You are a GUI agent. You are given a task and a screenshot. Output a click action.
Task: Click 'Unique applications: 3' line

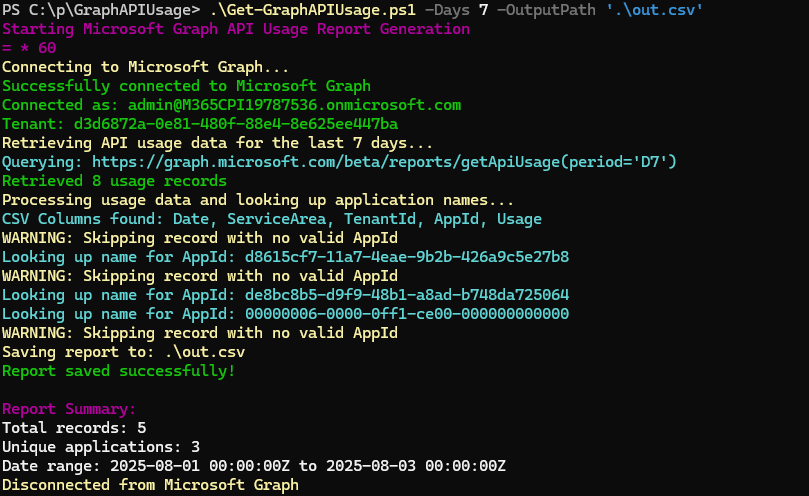(101, 447)
